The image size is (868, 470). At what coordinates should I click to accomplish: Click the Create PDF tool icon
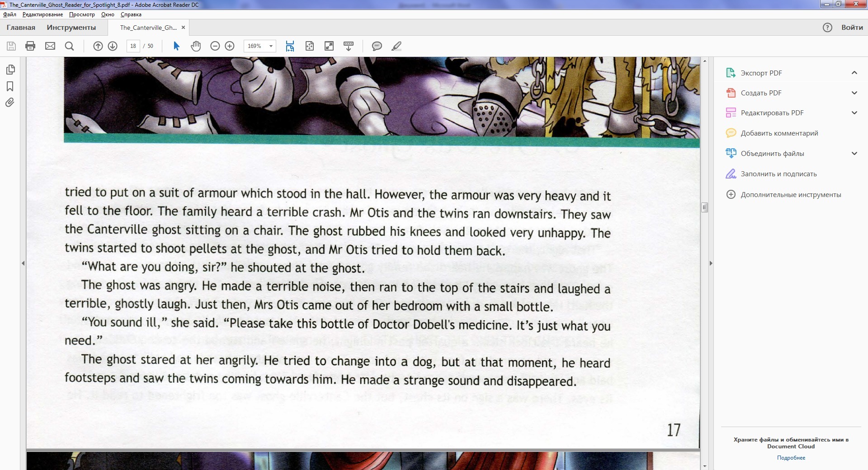[x=731, y=93]
